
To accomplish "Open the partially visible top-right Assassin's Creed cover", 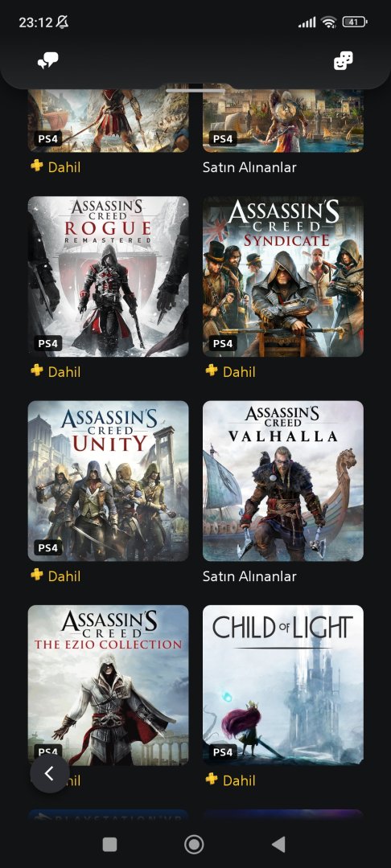I will click(x=283, y=119).
